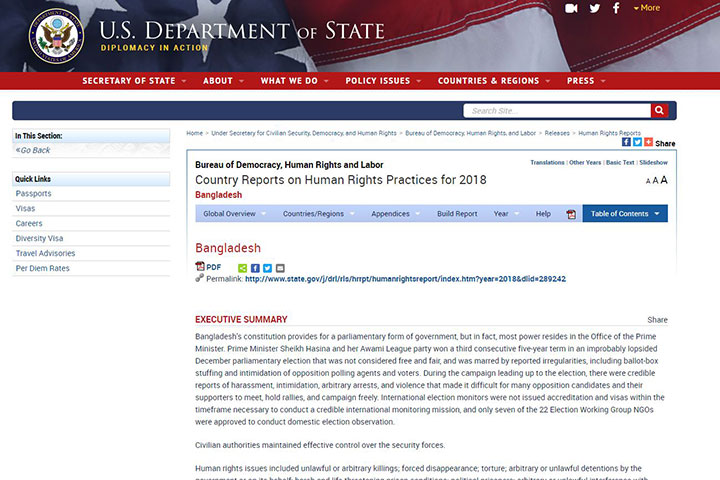Share via Twitter icon near breadcrumb
Screen dimensions: 720x480
(637, 142)
